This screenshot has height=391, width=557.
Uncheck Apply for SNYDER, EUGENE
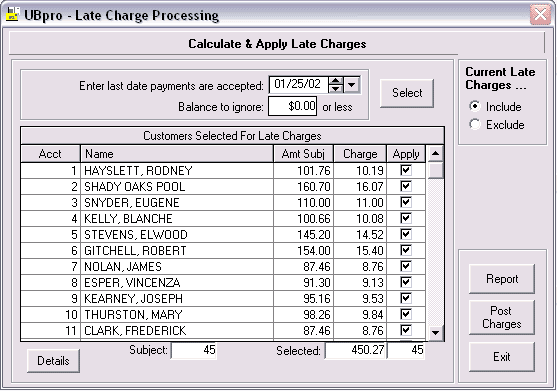click(x=406, y=202)
